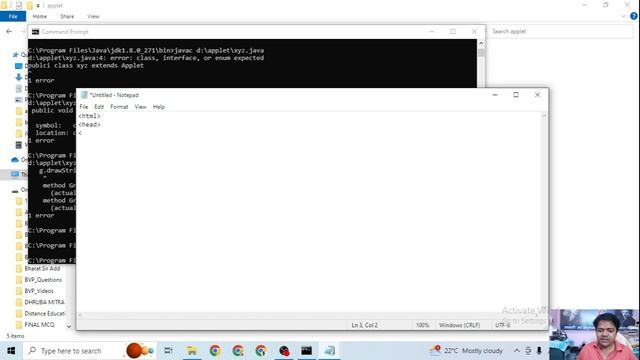640x360 pixels.
Task: Click the Quick access star icon in navigation pane
Action: [x=16, y=55]
